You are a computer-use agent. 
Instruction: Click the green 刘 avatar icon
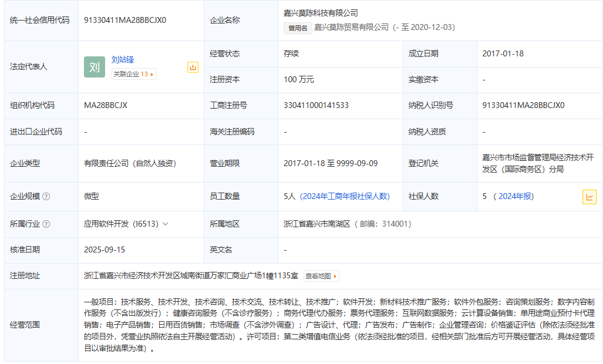(x=94, y=67)
